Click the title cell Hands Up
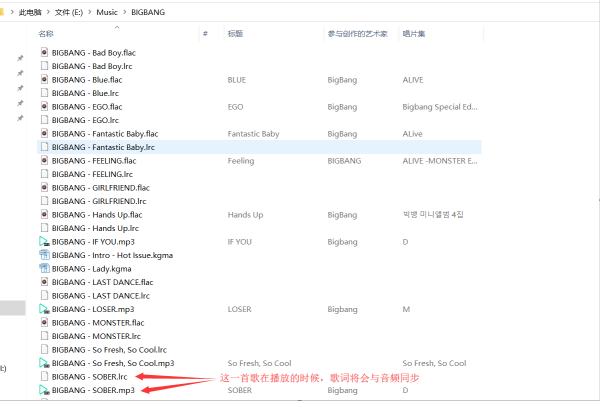The height and width of the screenshot is (401, 600). pyautogui.click(x=245, y=215)
